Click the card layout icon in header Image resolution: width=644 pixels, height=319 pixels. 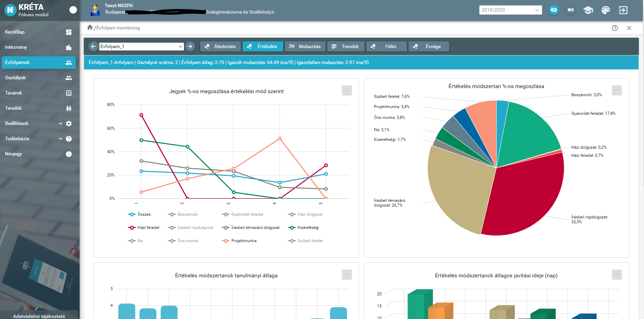(571, 10)
